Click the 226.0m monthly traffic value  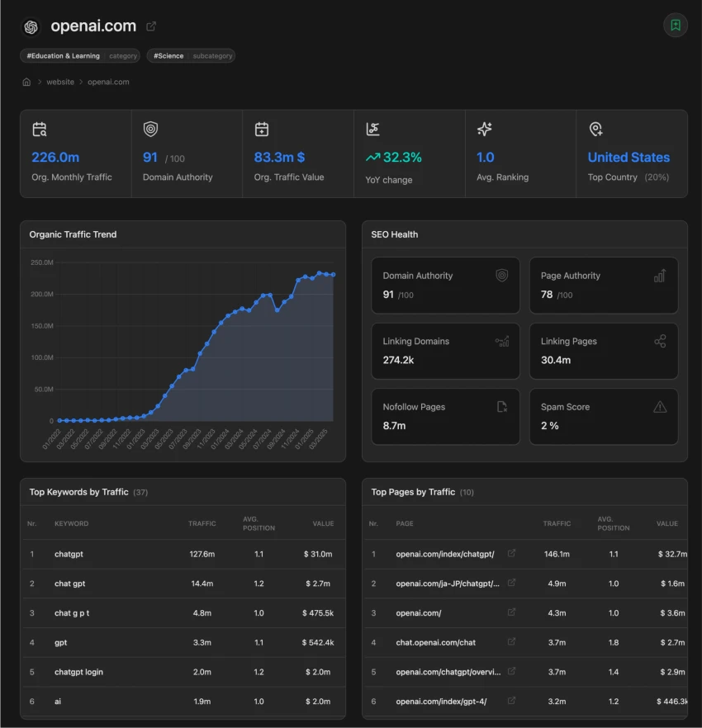tap(55, 158)
